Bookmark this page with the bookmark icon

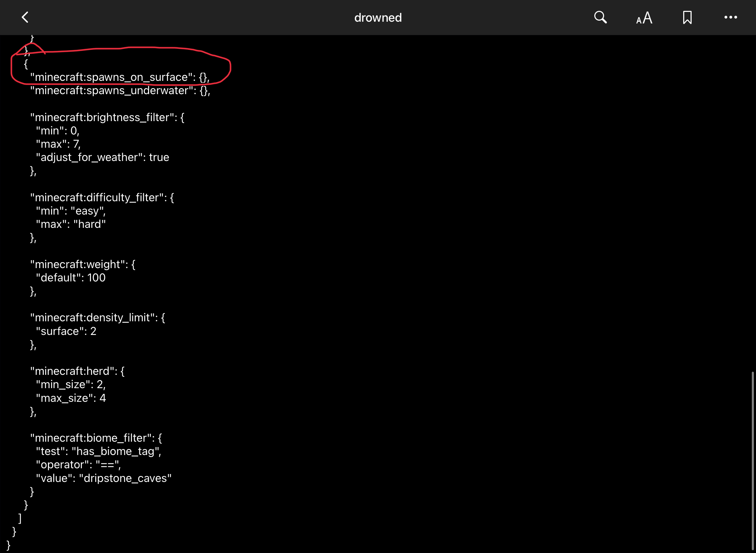687,17
